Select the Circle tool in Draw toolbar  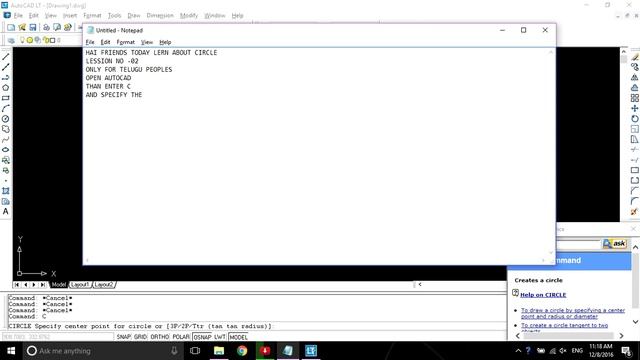click(x=6, y=119)
